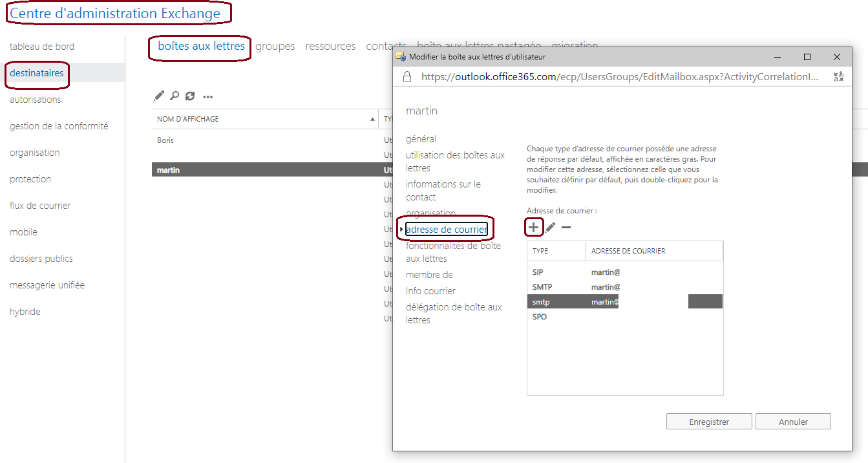Open tableau de bord in sidebar
Screen dimensions: 868x463
42,47
